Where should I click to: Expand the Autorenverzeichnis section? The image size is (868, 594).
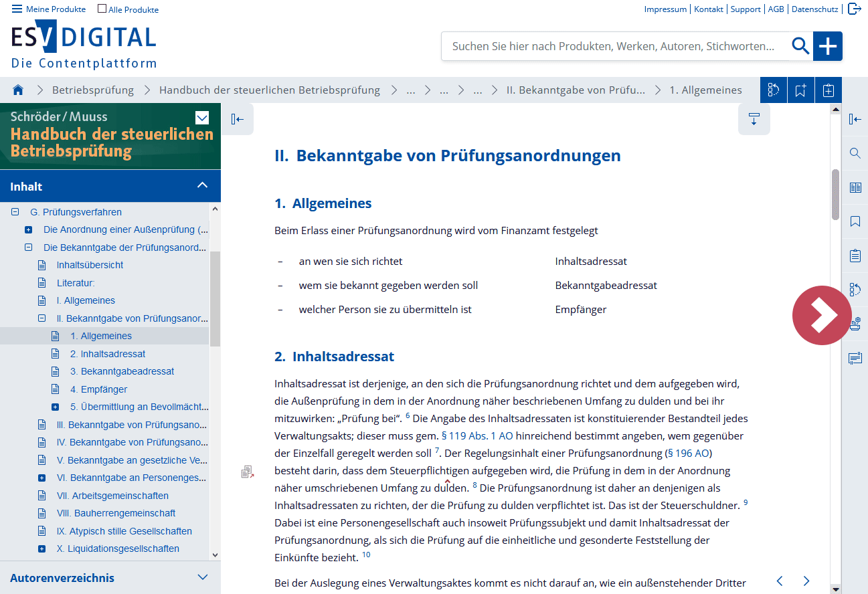tap(203, 577)
